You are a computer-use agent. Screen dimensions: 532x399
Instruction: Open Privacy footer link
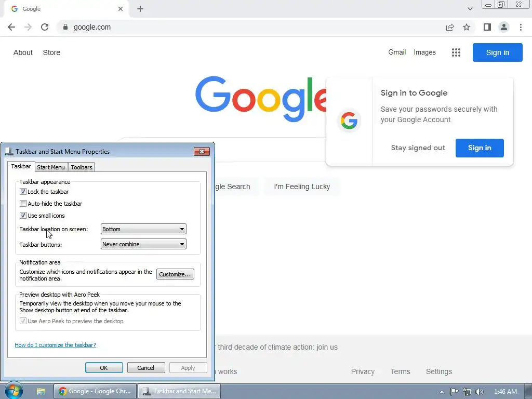click(363, 371)
